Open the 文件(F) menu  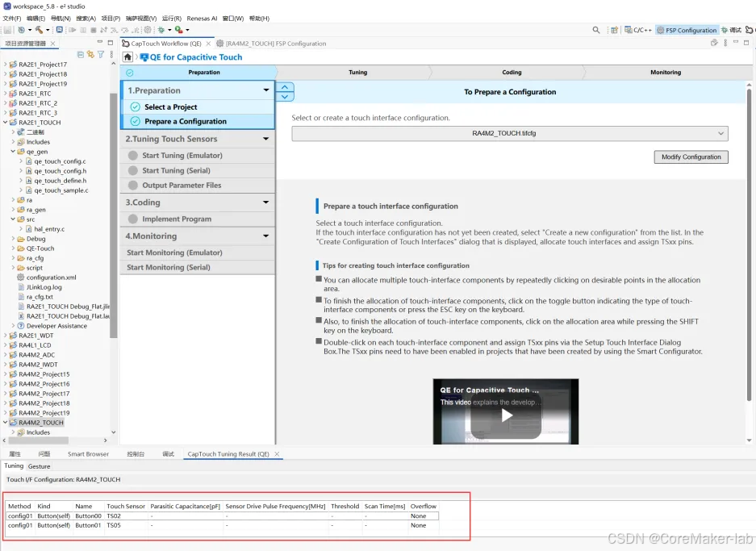(x=12, y=19)
